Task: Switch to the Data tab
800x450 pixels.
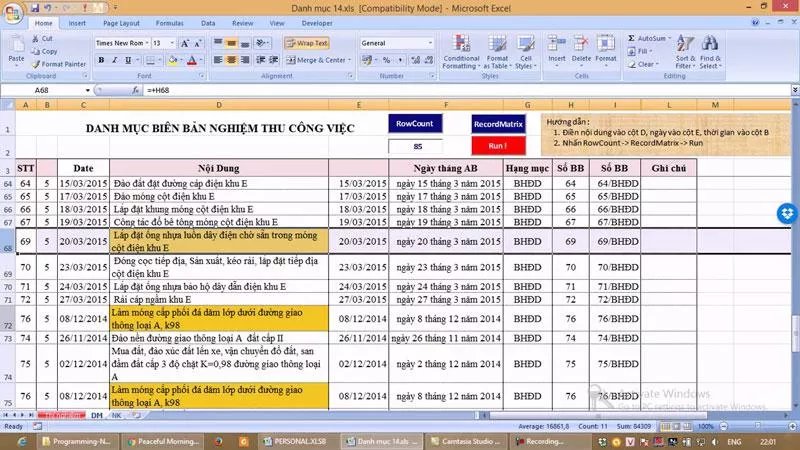Action: tap(208, 23)
